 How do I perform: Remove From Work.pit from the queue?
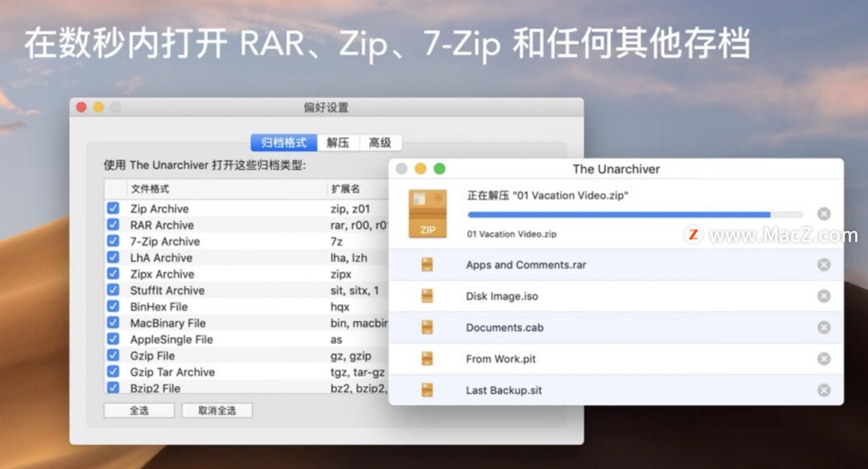824,359
